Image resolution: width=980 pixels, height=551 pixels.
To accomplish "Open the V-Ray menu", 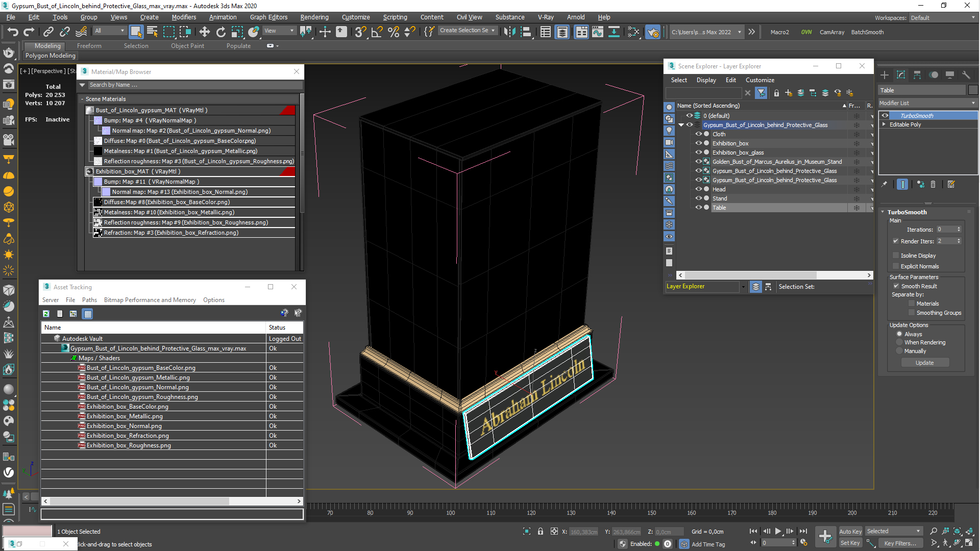I will (x=546, y=17).
